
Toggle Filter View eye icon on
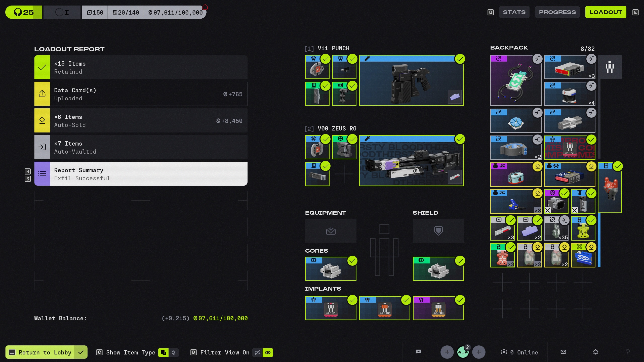tap(268, 352)
